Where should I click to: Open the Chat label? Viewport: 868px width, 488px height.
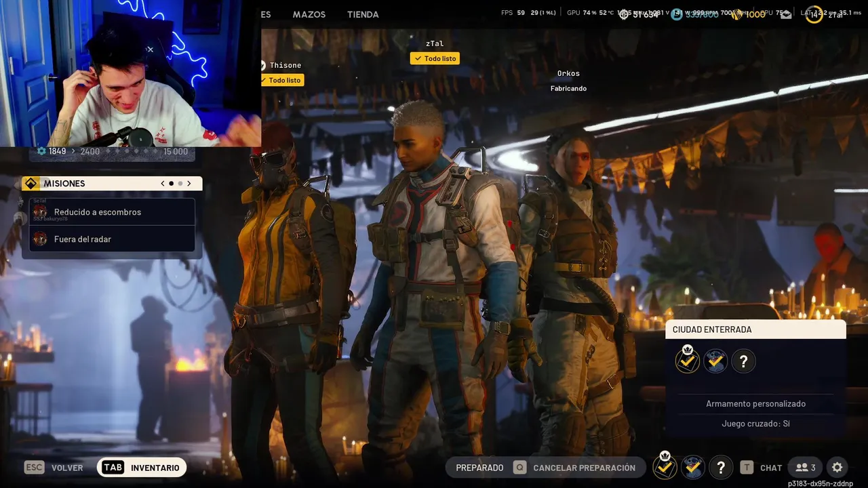coord(771,468)
